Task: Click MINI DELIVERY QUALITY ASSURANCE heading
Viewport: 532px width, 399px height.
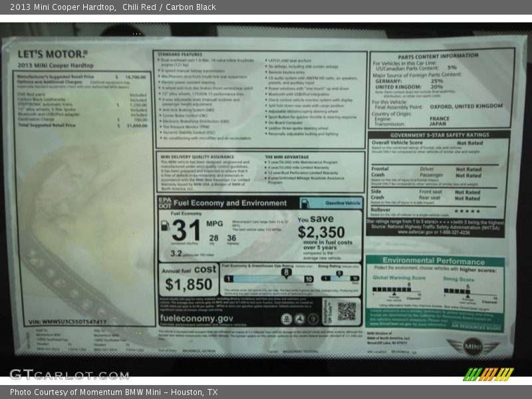Action: tap(197, 157)
